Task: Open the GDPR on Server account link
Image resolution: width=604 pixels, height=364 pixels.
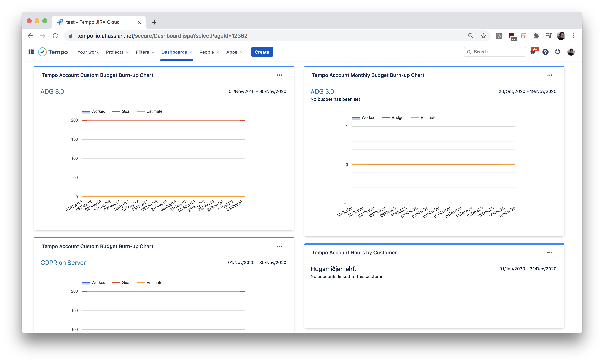Action: [x=63, y=262]
